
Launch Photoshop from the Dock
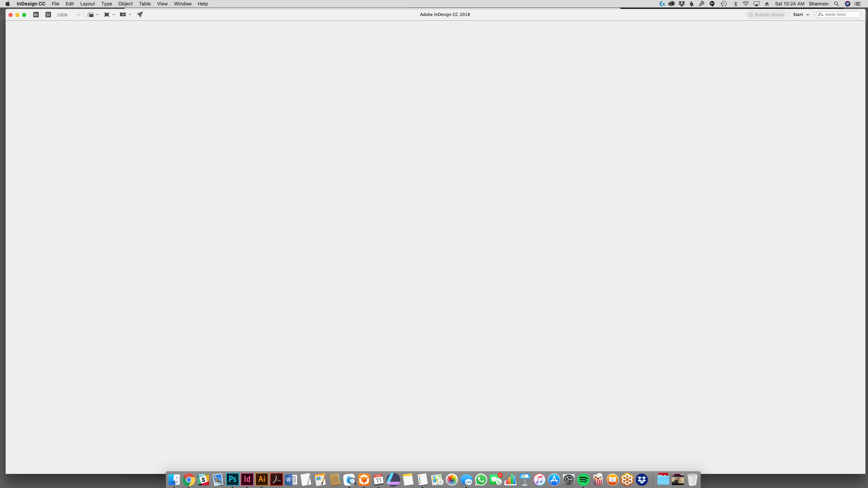pyautogui.click(x=232, y=479)
